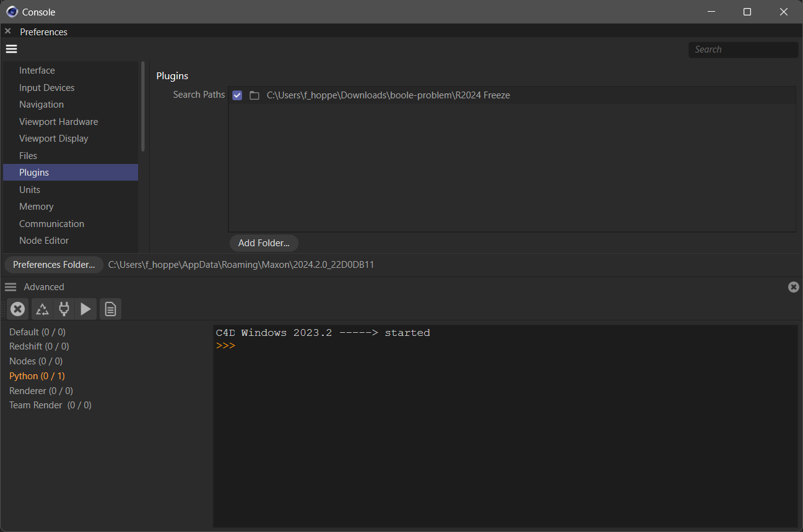Image resolution: width=803 pixels, height=532 pixels.
Task: Open the Preferences hamburger menu
Action: [11, 49]
